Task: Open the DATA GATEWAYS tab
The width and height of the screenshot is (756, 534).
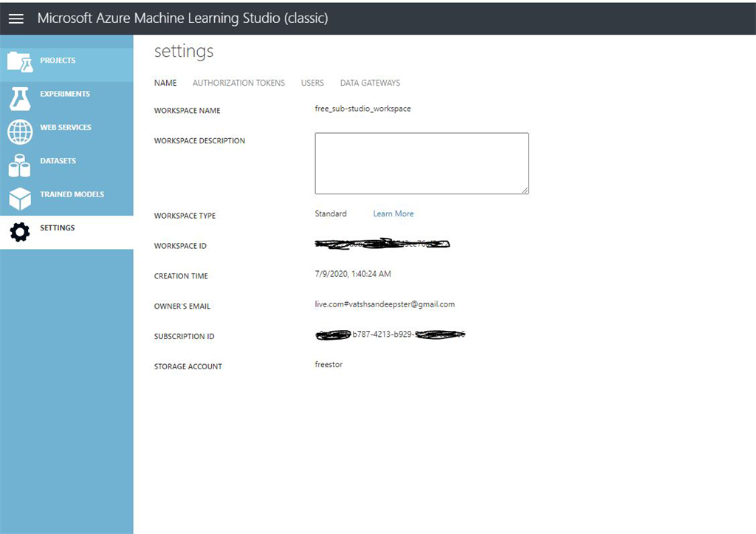Action: 370,83
